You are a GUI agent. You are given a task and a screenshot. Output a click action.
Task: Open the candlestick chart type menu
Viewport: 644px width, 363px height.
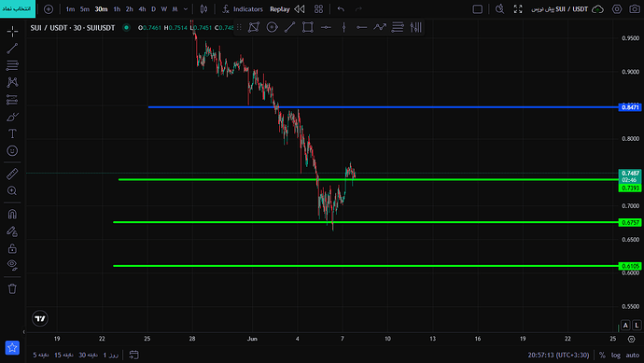(x=203, y=9)
